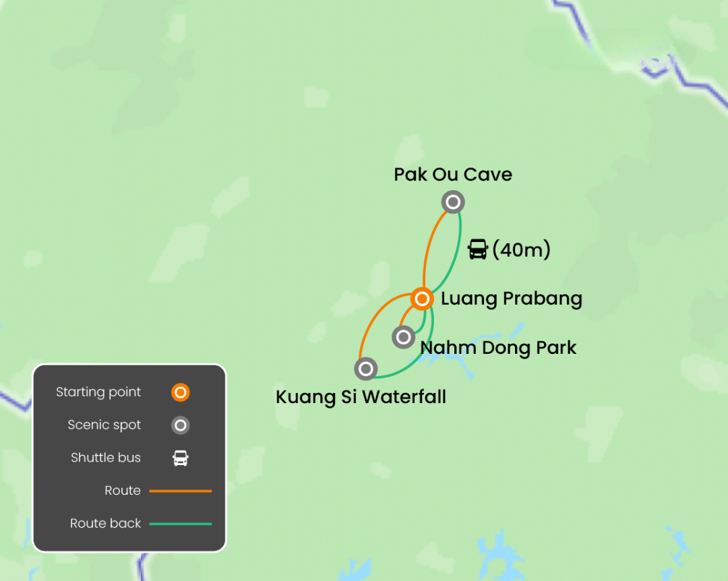Click the Route back legend text
This screenshot has width=728, height=581.
105,524
